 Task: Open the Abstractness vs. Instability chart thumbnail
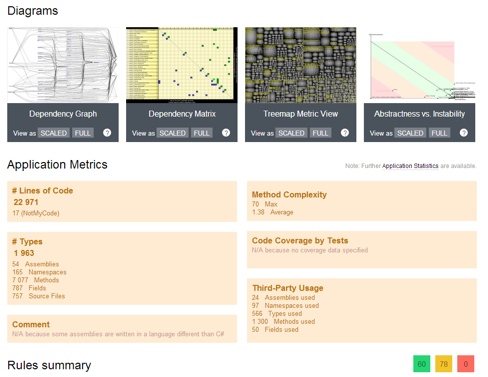coord(419,65)
